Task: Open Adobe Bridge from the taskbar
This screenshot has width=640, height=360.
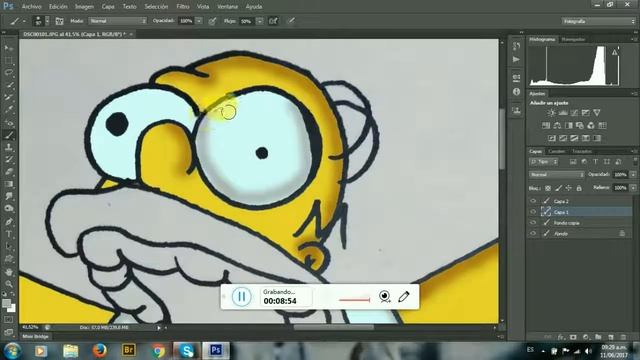Action: coord(129,350)
